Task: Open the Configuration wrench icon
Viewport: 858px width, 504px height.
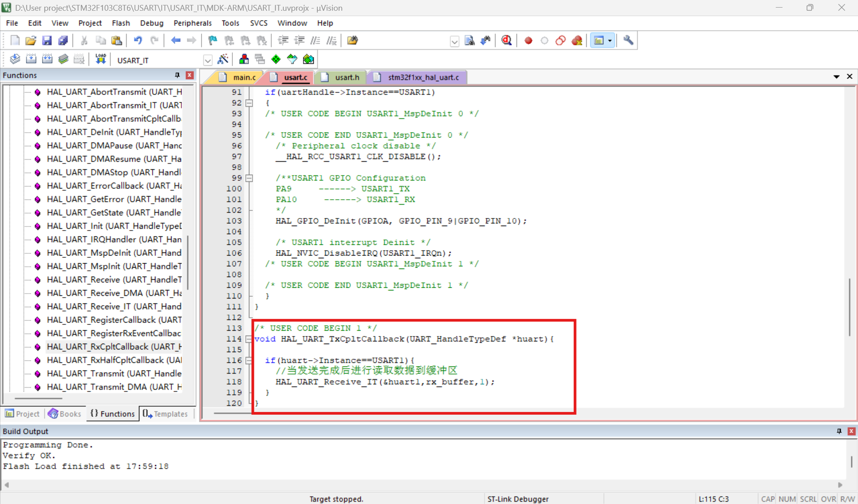Action: [628, 41]
